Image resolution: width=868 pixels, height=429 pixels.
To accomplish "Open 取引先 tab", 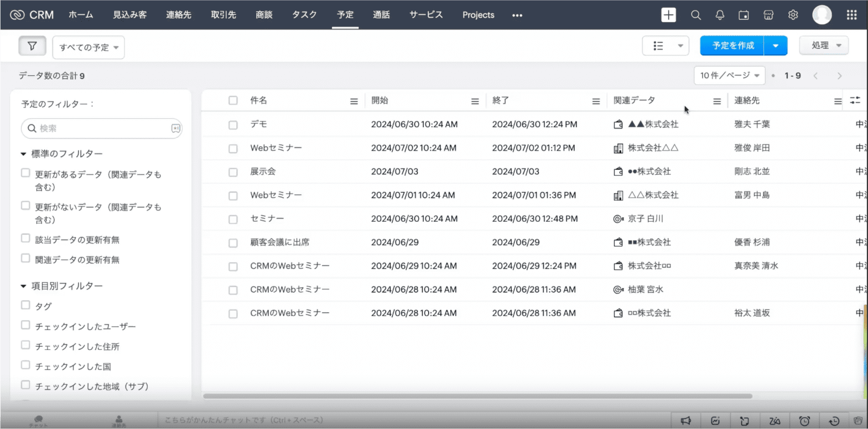I will click(224, 15).
